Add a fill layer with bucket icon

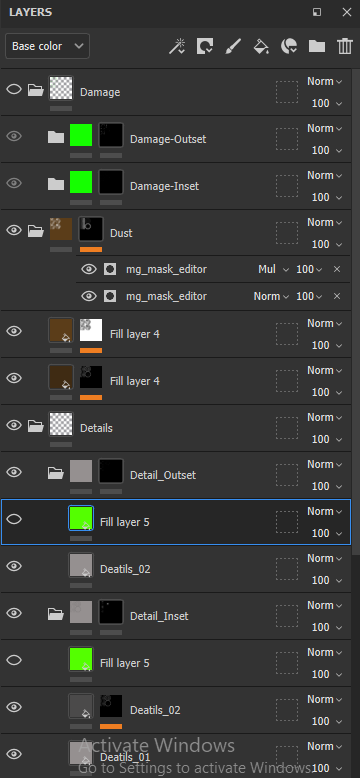(261, 46)
